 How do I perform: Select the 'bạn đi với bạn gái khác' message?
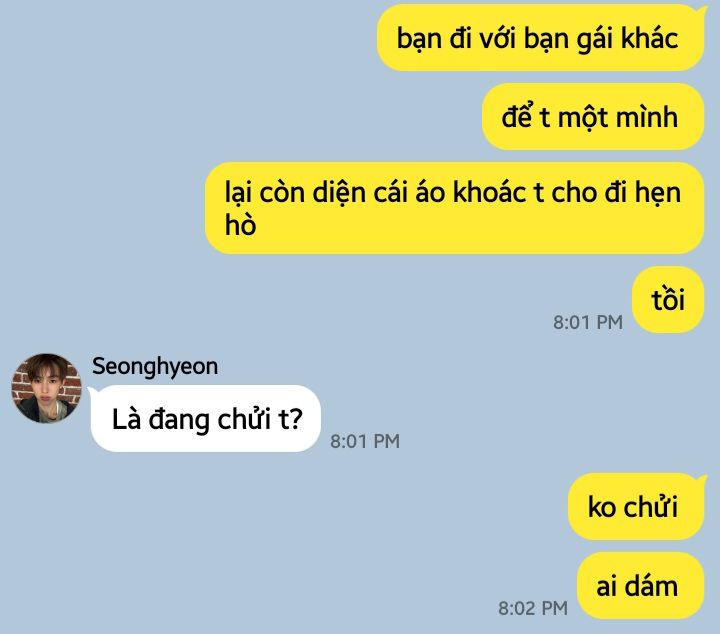click(x=540, y=38)
